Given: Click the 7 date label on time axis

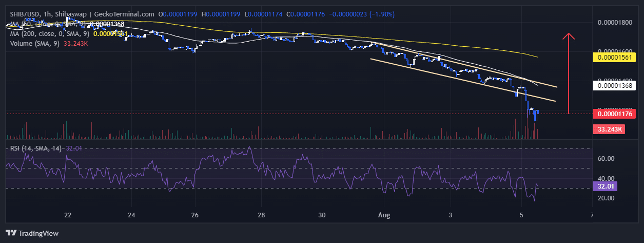Looking at the screenshot, I should click(592, 215).
